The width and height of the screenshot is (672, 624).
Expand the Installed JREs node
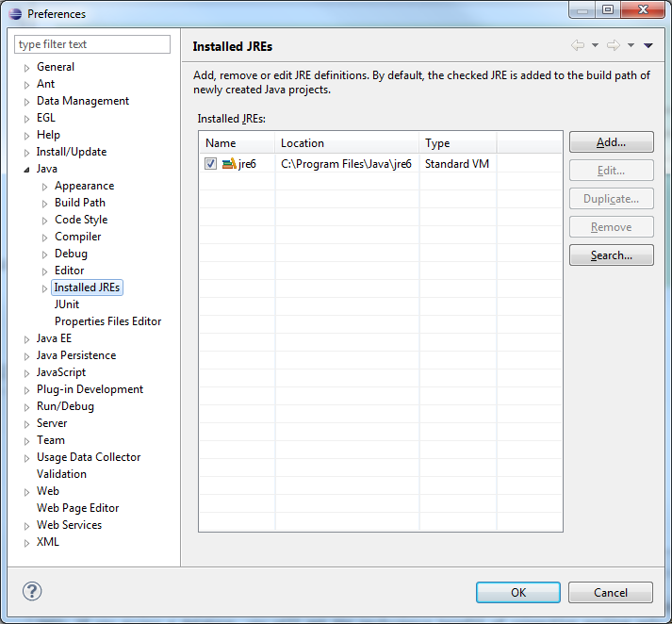pos(44,288)
